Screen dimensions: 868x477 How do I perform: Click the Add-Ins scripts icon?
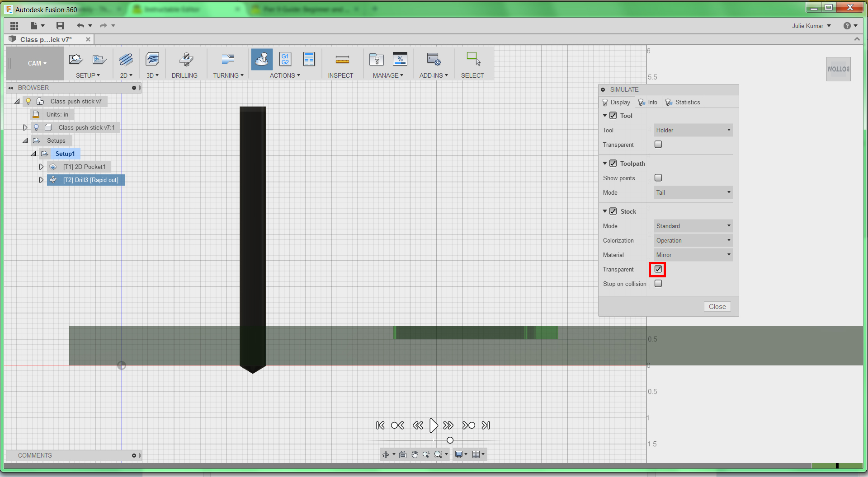pyautogui.click(x=434, y=59)
